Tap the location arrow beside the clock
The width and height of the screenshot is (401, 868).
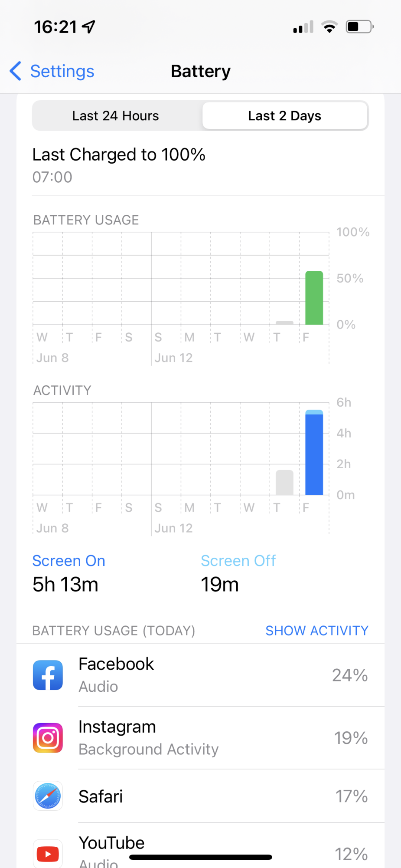89,27
